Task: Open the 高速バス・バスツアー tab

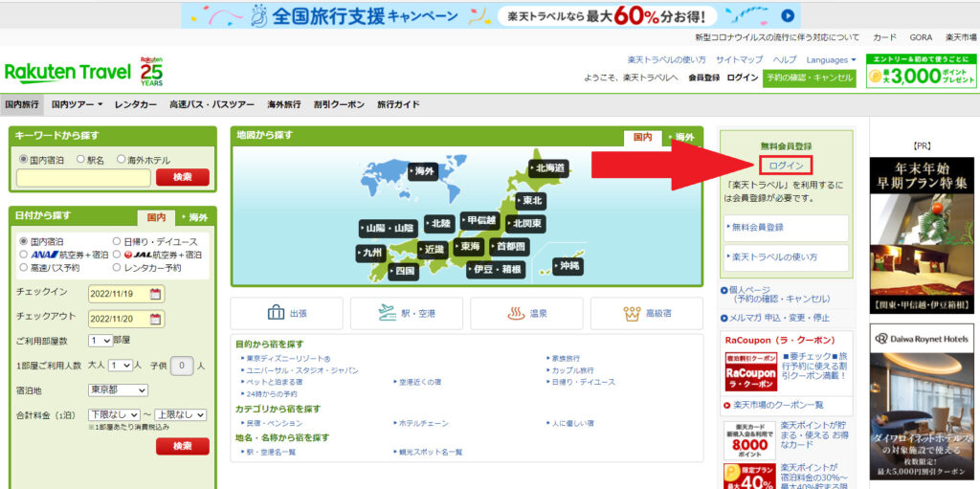Action: [x=212, y=104]
